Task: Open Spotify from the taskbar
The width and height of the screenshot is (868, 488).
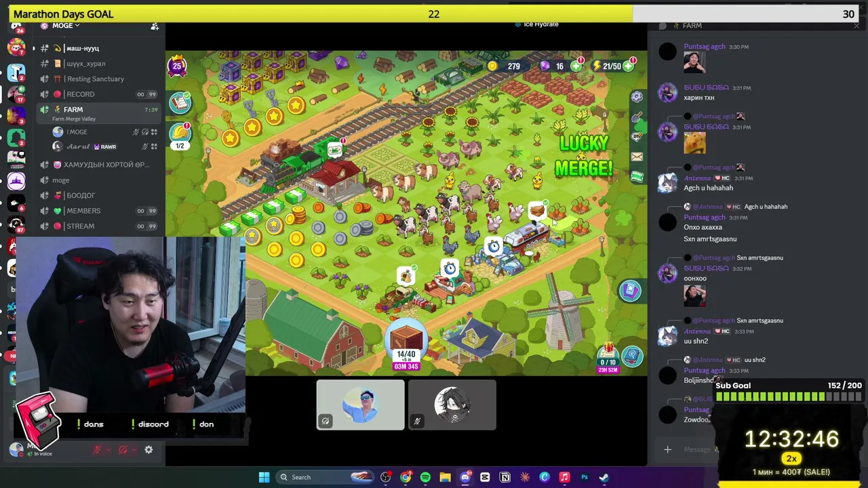Action: tap(425, 477)
